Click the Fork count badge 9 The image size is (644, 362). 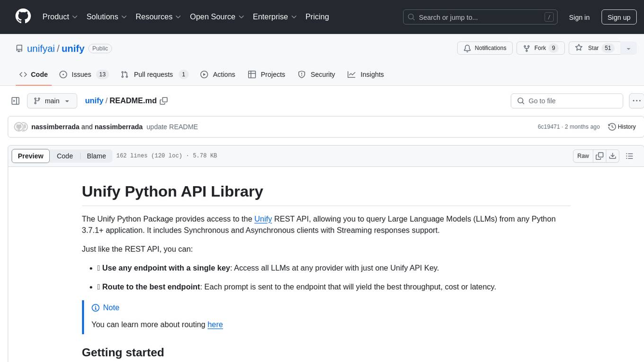(553, 48)
